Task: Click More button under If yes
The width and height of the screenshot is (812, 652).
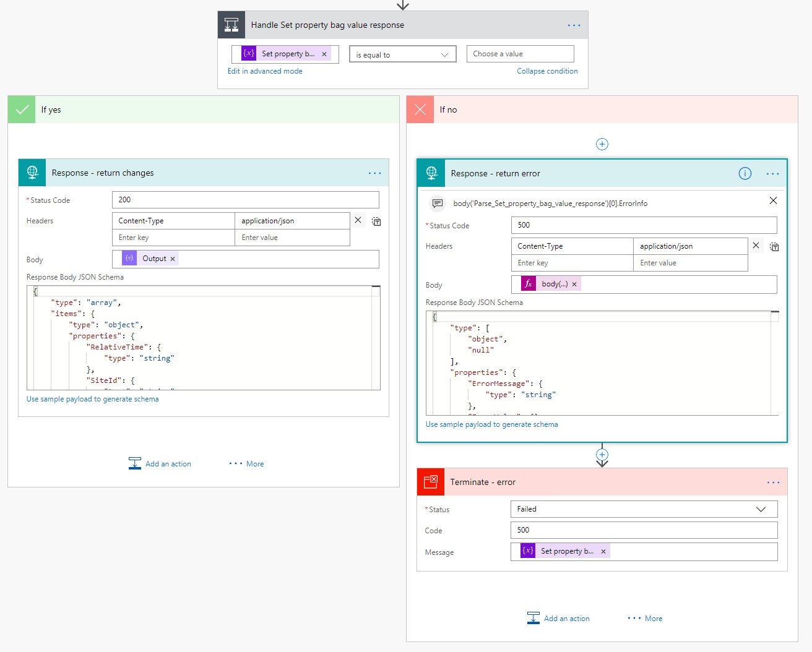Action: tap(246, 464)
